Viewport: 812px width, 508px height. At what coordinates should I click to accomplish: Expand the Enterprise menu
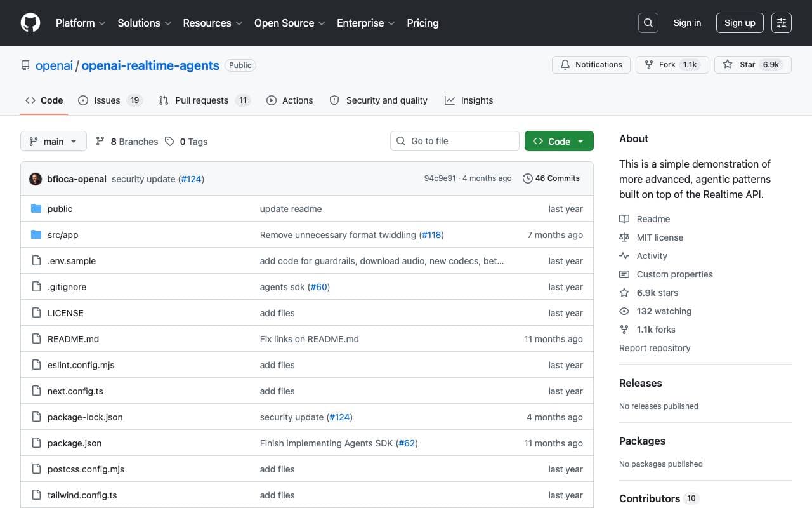pos(365,23)
